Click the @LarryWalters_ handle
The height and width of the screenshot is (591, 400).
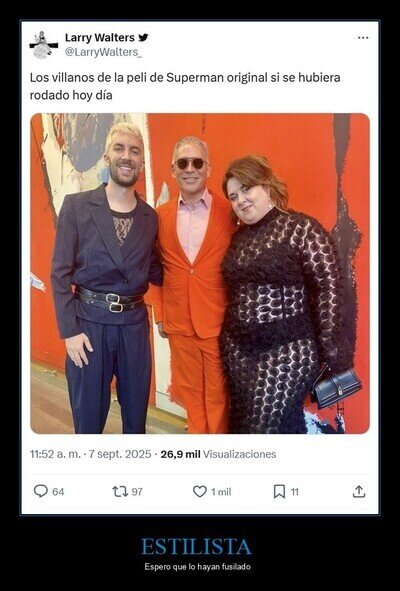tap(103, 52)
